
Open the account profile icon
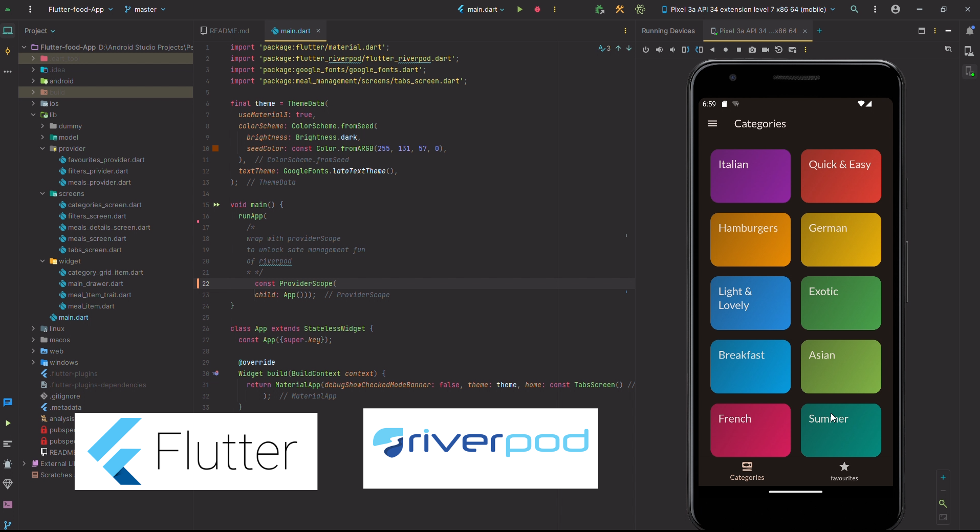[896, 9]
